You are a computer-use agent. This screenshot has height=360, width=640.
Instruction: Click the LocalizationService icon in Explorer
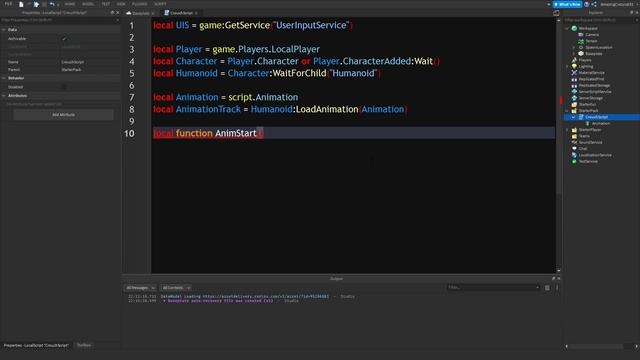574,155
